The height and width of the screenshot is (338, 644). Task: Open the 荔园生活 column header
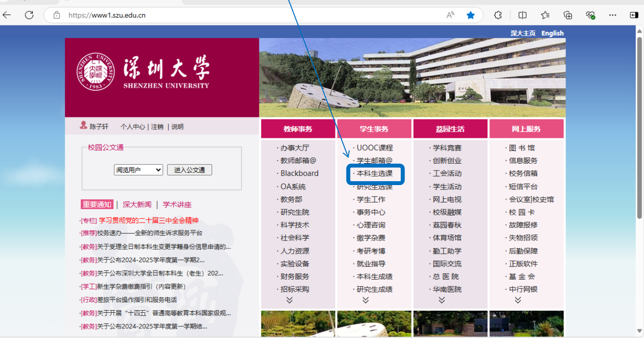(x=450, y=129)
